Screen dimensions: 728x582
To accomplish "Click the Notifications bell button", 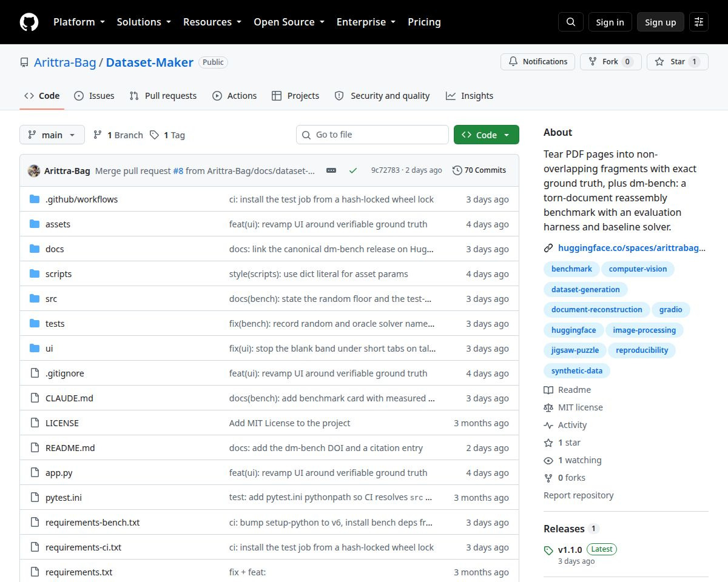I will tap(538, 62).
